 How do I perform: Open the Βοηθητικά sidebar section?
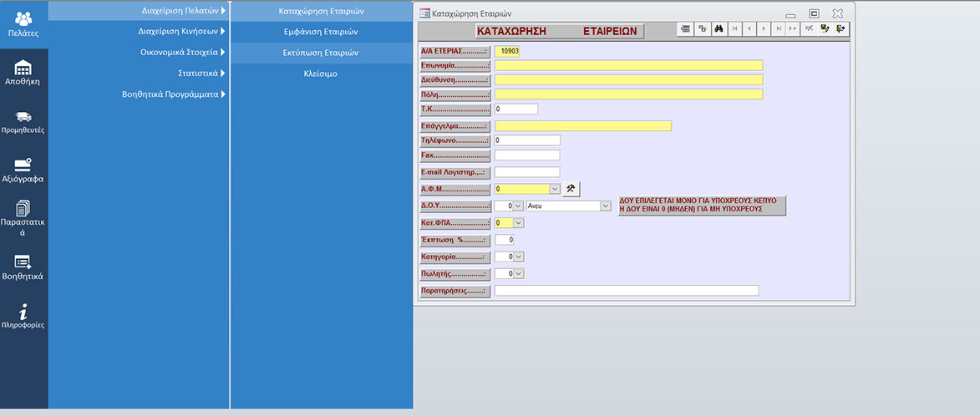tap(23, 267)
